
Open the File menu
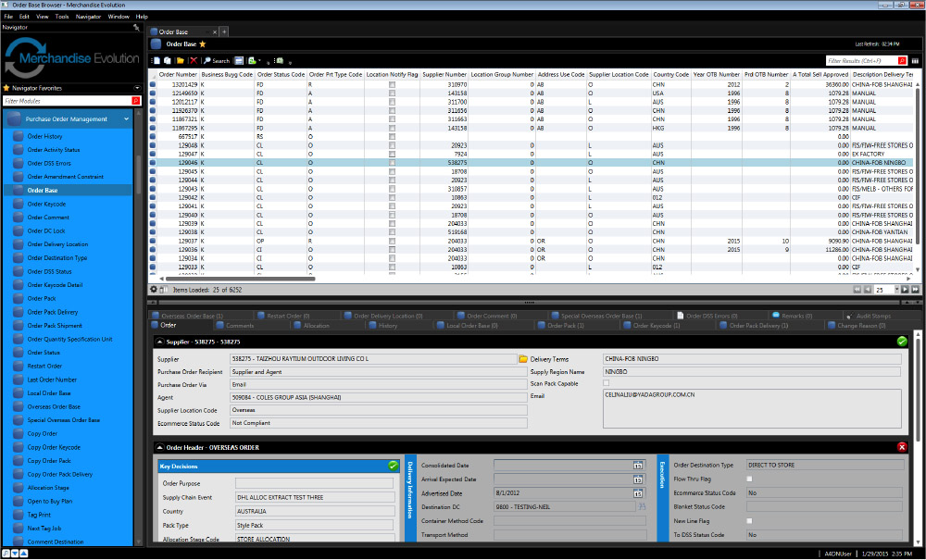pyautogui.click(x=8, y=17)
